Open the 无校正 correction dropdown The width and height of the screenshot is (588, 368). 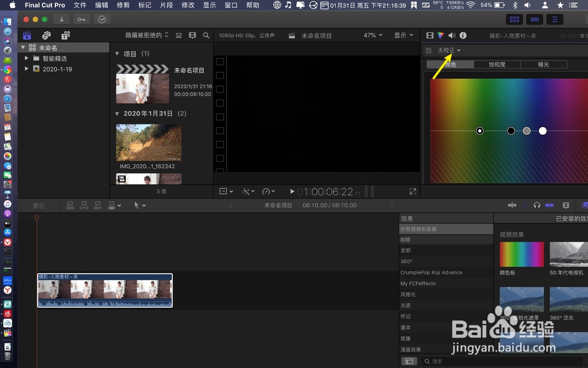coord(449,50)
